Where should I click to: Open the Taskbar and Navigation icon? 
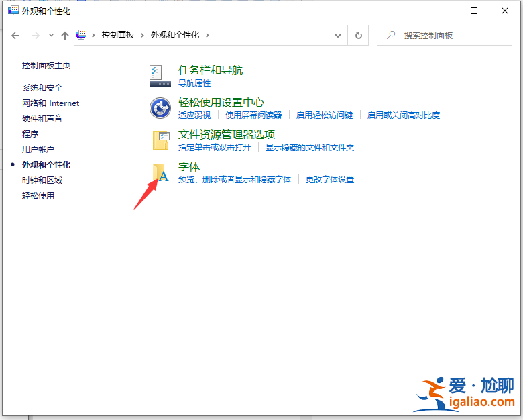tap(160, 76)
